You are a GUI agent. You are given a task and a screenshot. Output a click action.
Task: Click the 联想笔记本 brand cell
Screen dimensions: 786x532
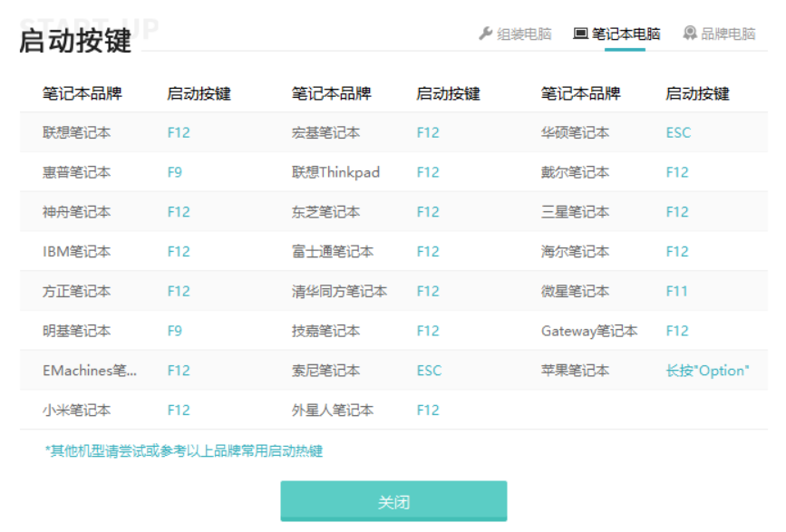pos(77,132)
